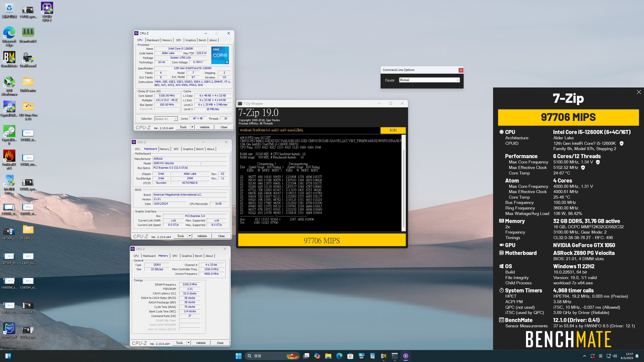Viewport: 644px width, 362px height.
Task: Click Validate in the top CPU-Z window
Action: coord(205,127)
